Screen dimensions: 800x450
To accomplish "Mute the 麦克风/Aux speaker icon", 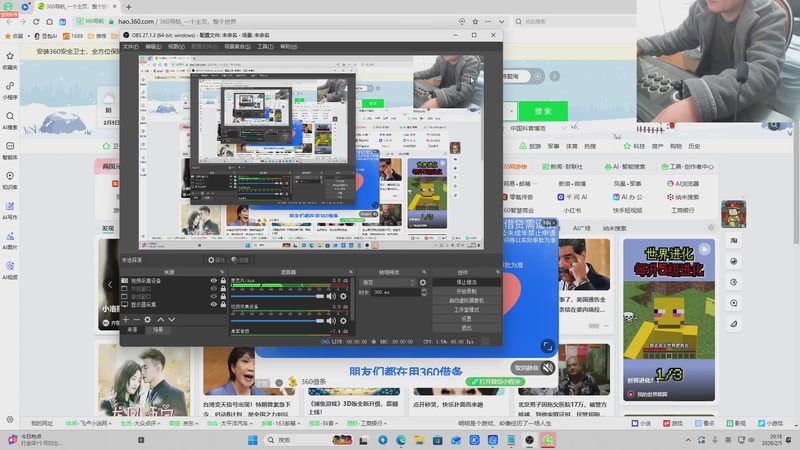I will click(331, 296).
